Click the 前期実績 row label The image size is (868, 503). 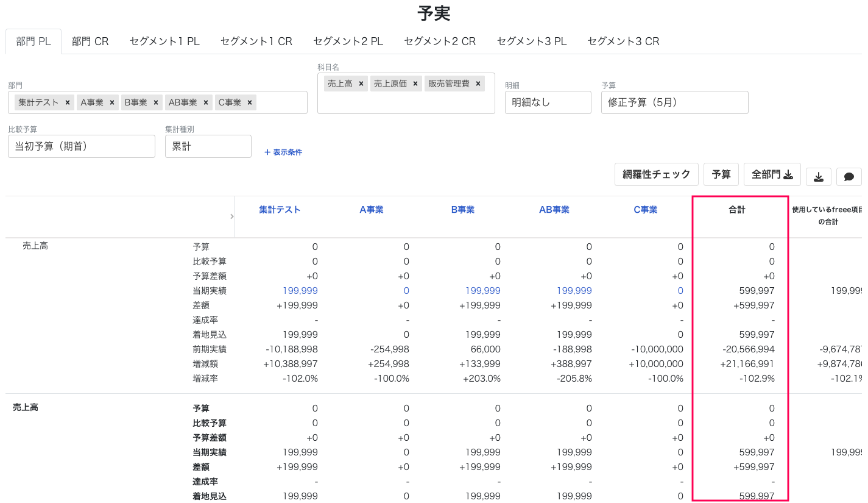(x=210, y=349)
